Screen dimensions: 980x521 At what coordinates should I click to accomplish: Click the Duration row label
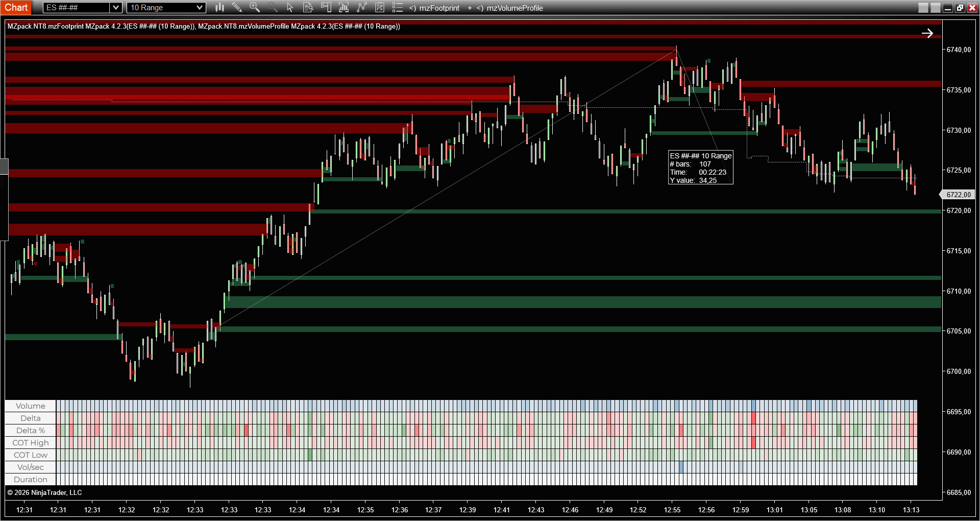(x=31, y=480)
